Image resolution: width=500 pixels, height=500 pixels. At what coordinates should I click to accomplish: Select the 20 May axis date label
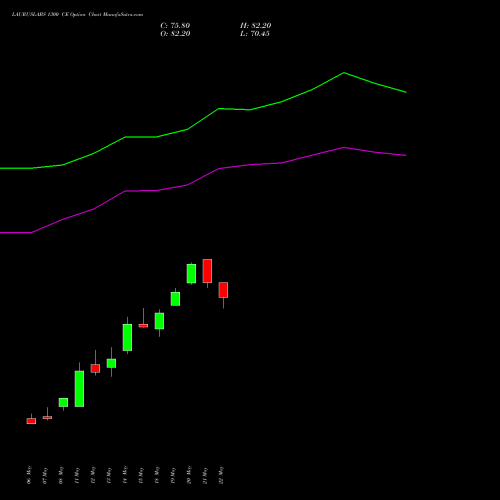click(189, 475)
